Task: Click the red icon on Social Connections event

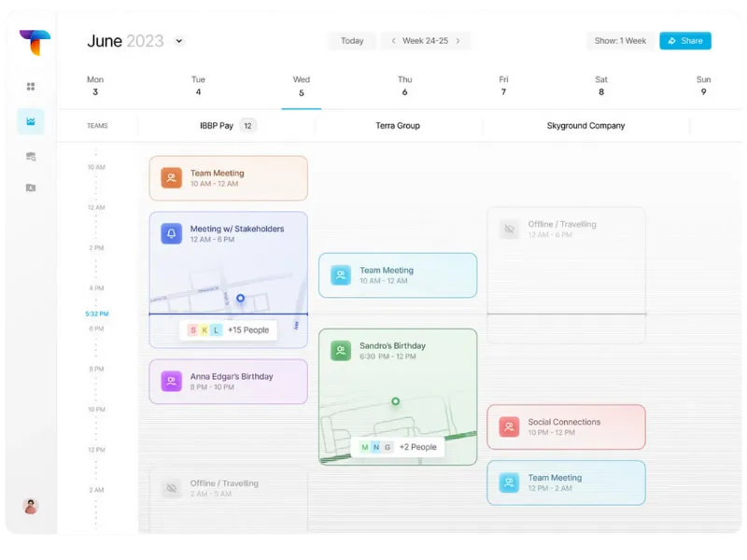Action: [509, 427]
